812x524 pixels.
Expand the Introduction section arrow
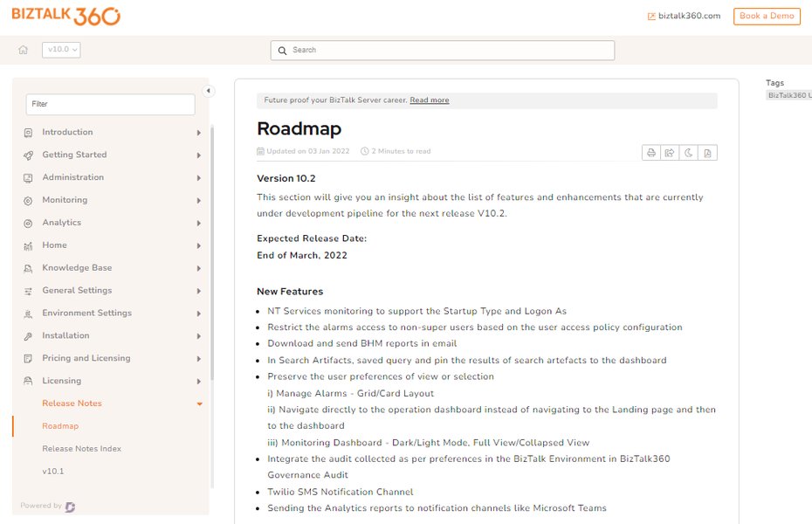click(x=199, y=133)
